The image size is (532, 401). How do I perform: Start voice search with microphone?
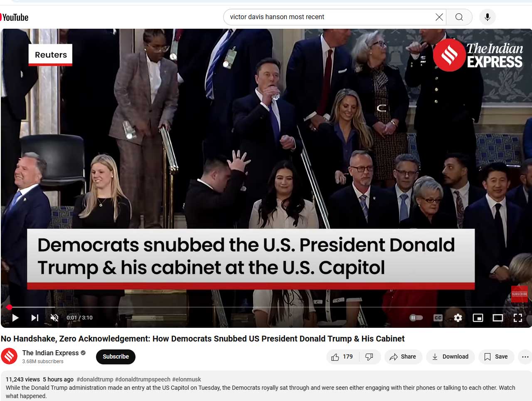coord(488,17)
